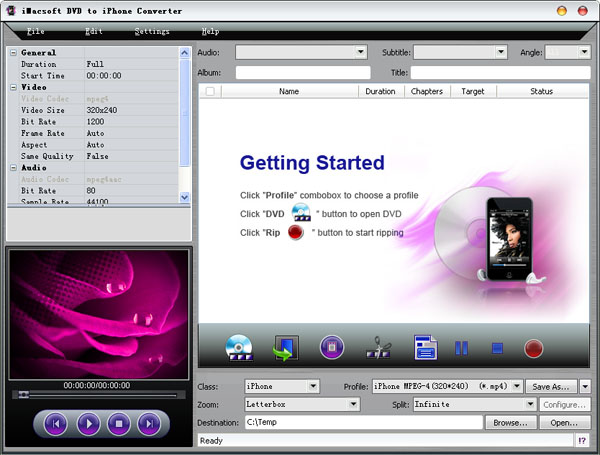The width and height of the screenshot is (600, 455).
Task: Click the application icon in title bar
Action: point(11,11)
